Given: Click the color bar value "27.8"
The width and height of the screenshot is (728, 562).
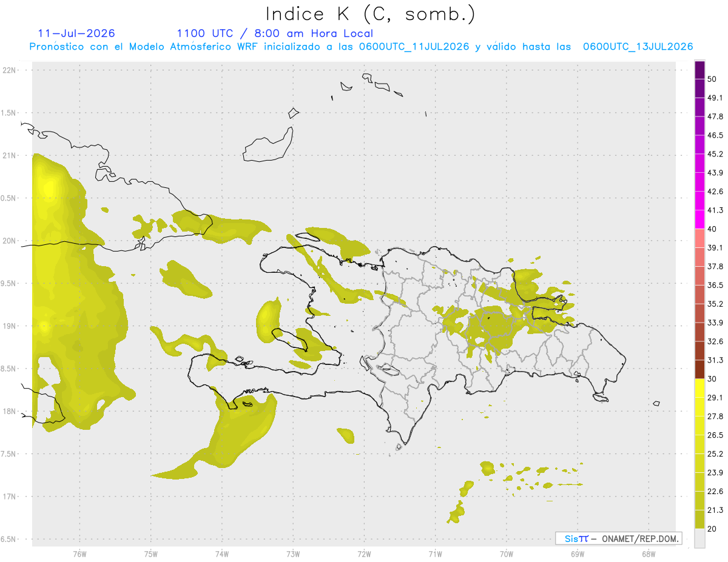Looking at the screenshot, I should pyautogui.click(x=715, y=416).
